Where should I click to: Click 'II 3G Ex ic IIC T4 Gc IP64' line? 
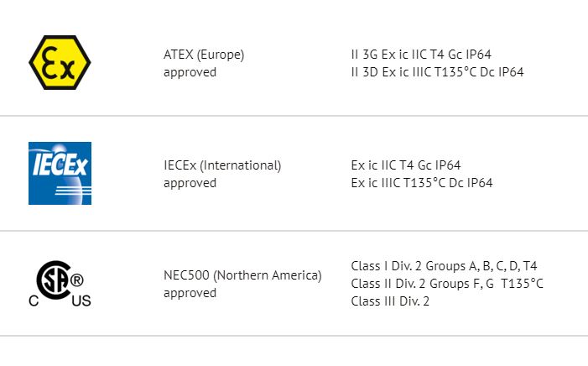pos(421,55)
